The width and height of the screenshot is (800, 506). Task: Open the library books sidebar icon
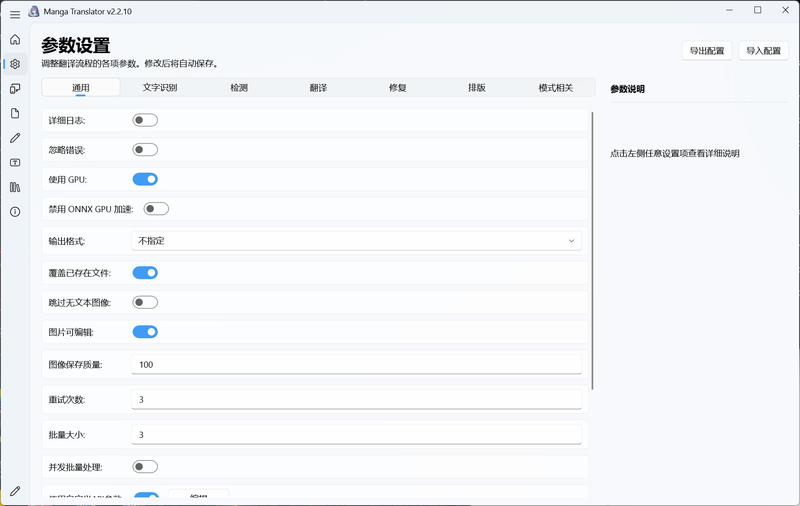click(15, 187)
